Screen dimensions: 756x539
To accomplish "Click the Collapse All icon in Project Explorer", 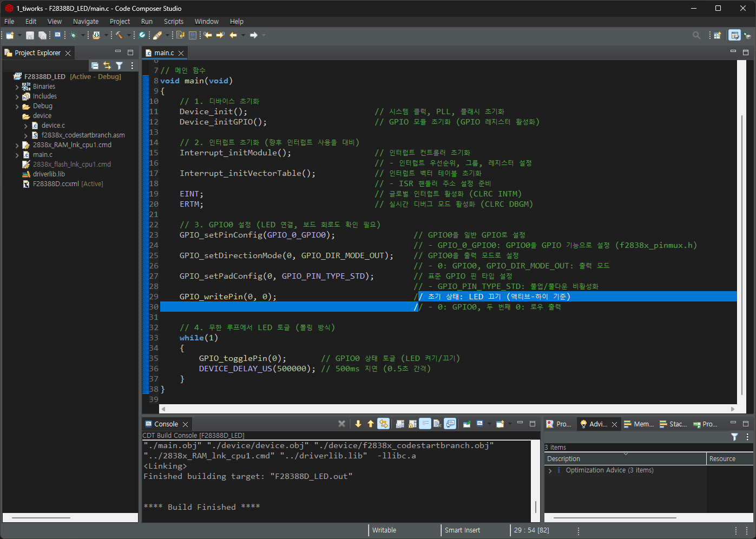I will point(95,65).
